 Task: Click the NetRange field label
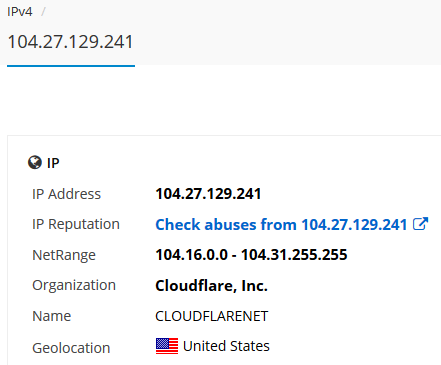point(64,255)
